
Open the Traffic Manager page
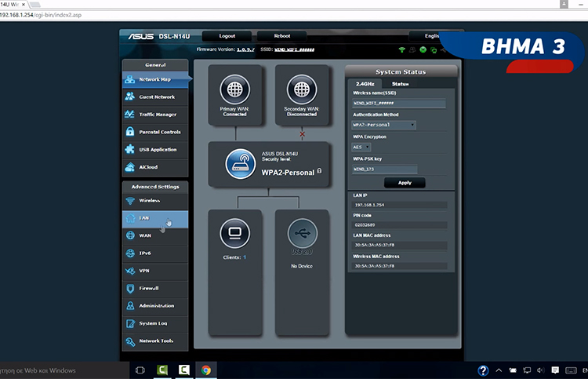coord(155,115)
